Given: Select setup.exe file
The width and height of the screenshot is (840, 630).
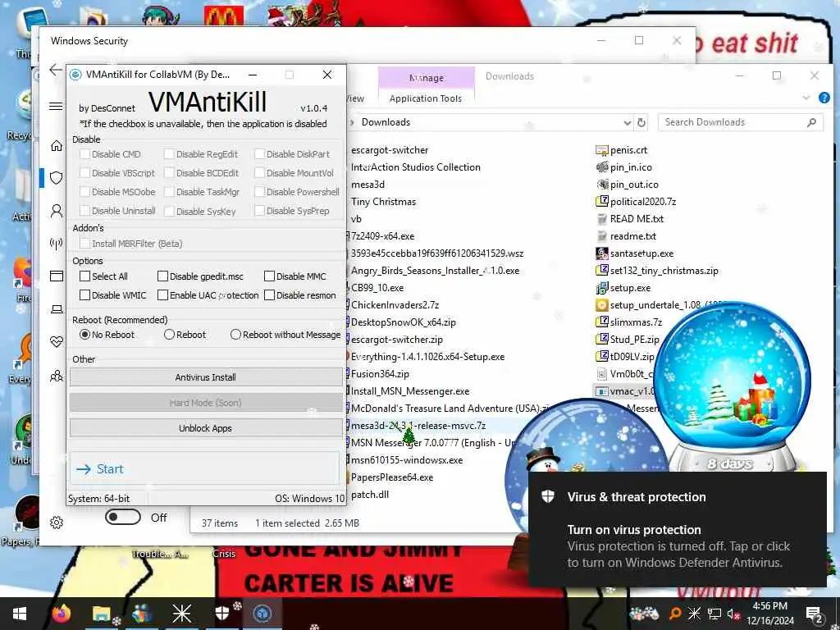Looking at the screenshot, I should pos(623,288).
